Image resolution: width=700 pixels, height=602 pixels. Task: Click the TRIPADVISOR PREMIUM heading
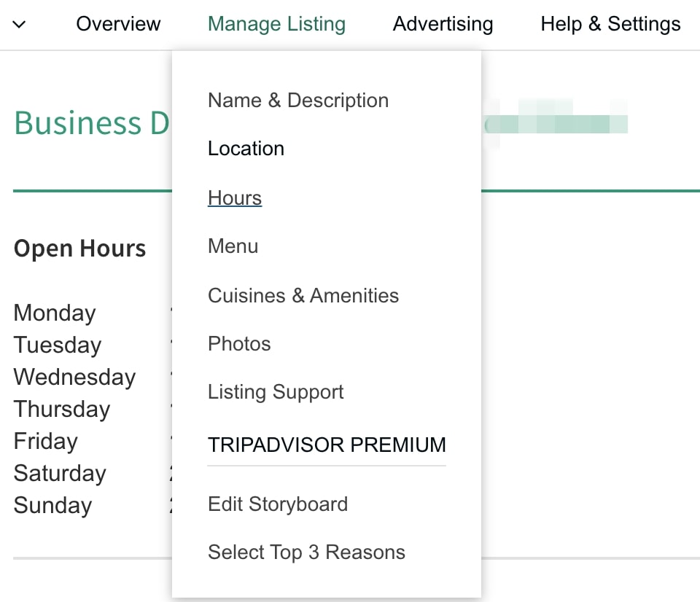327,445
